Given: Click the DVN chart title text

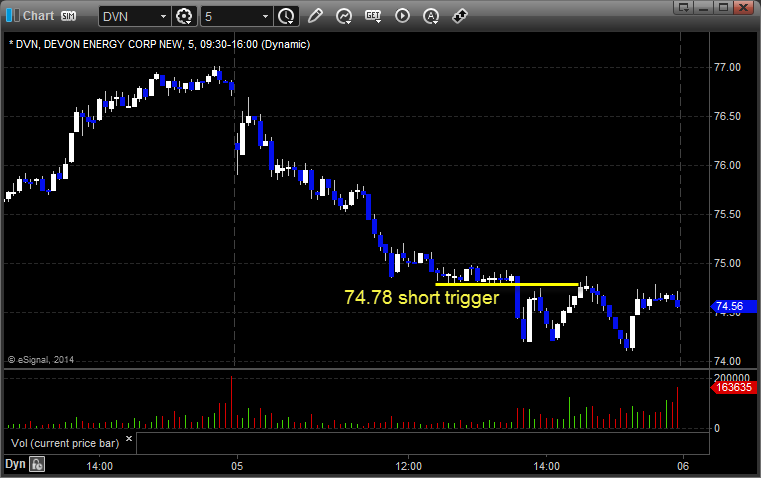Looking at the screenshot, I should point(159,45).
